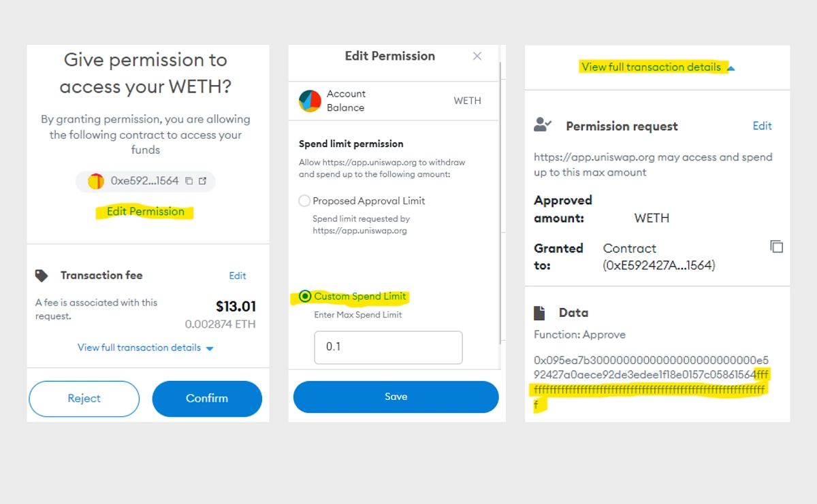This screenshot has height=504, width=817.
Task: Copy the 0xe592...1564 contract address
Action: pos(189,181)
